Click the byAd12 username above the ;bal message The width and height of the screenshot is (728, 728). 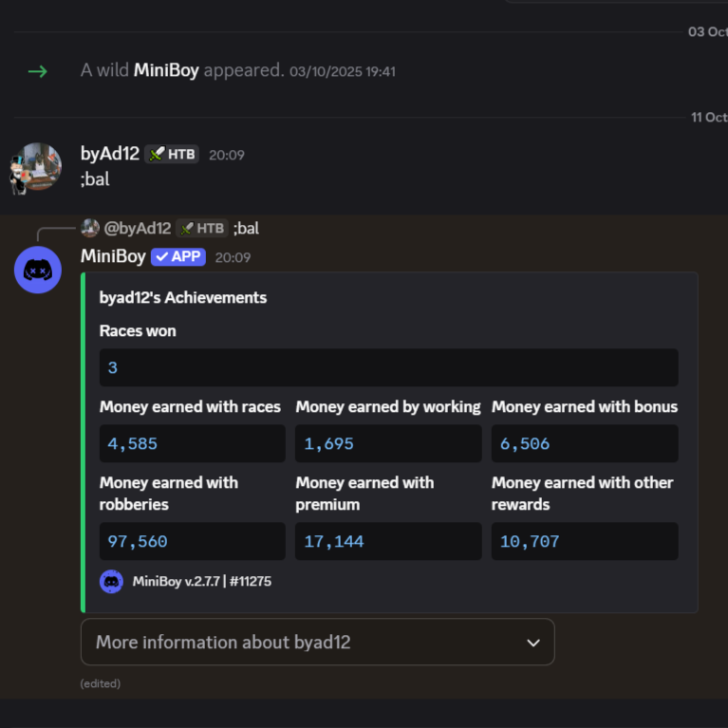coord(110,154)
